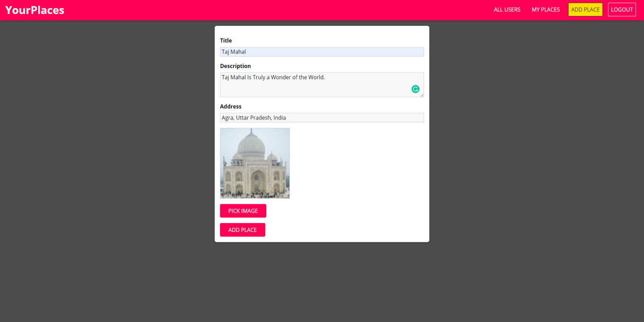Click the word 'Wonder' in the description
This screenshot has width=644, height=322.
280,77
